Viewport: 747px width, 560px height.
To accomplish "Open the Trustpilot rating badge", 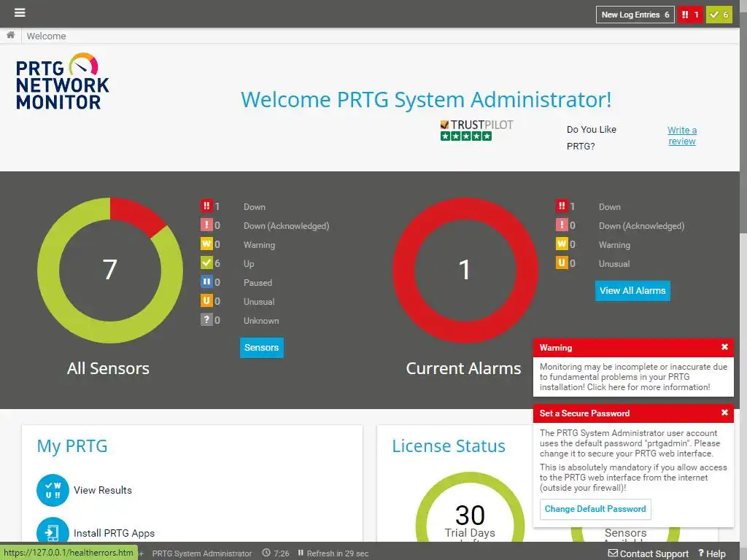I will [476, 131].
